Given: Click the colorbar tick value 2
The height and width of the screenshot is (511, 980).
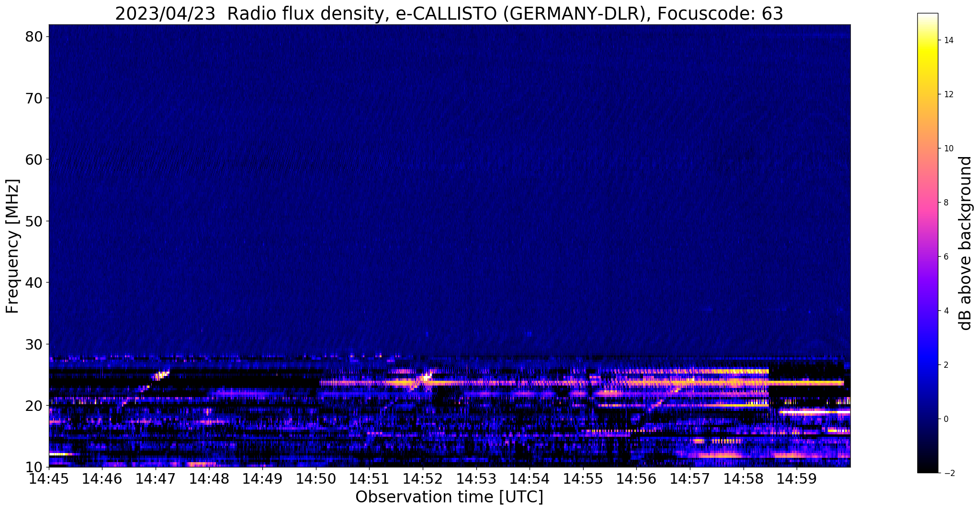Looking at the screenshot, I should click(x=946, y=365).
